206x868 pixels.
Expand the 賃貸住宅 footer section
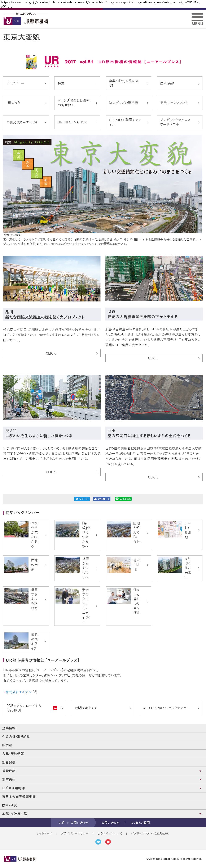[x=200, y=771]
